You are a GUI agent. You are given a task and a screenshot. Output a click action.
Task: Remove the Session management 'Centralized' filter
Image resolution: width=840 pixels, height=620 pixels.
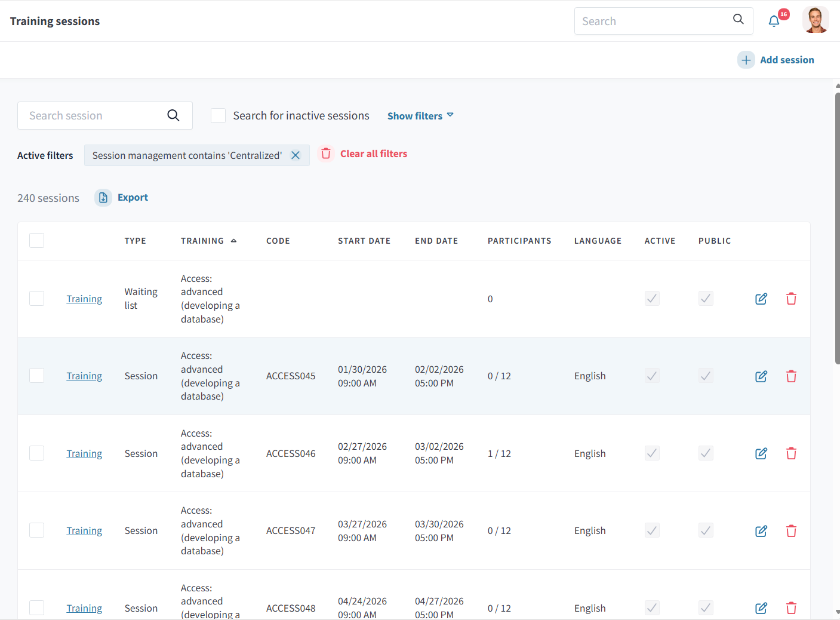296,155
